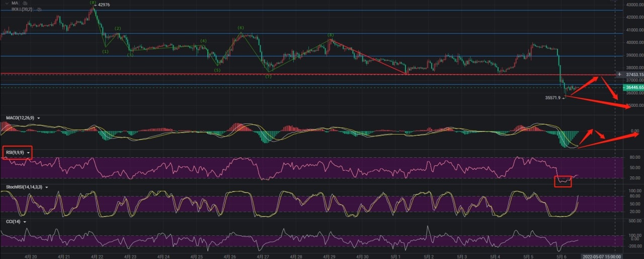
Task: Click the 2022-05-07 15:00:00 time label
Action: coord(612,256)
